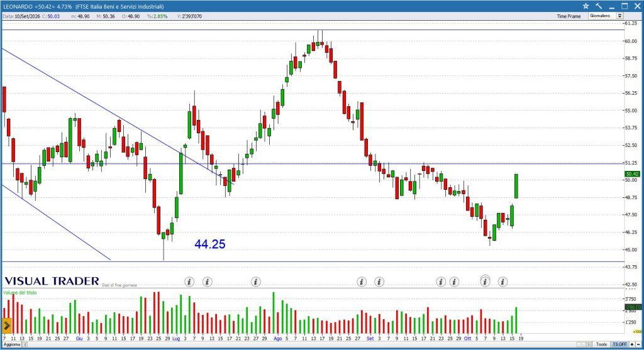644x350 pixels.
Task: Click the Aggiorna button
Action: tap(12, 344)
